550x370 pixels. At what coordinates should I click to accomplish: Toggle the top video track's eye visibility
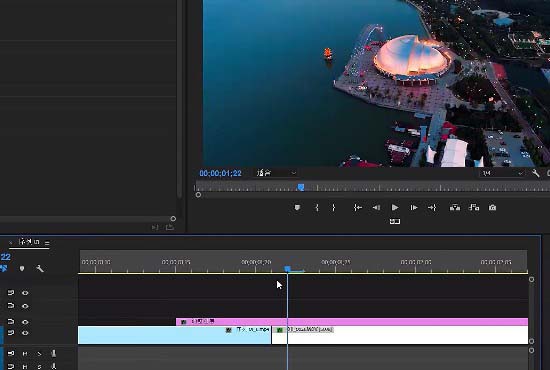[x=25, y=293]
